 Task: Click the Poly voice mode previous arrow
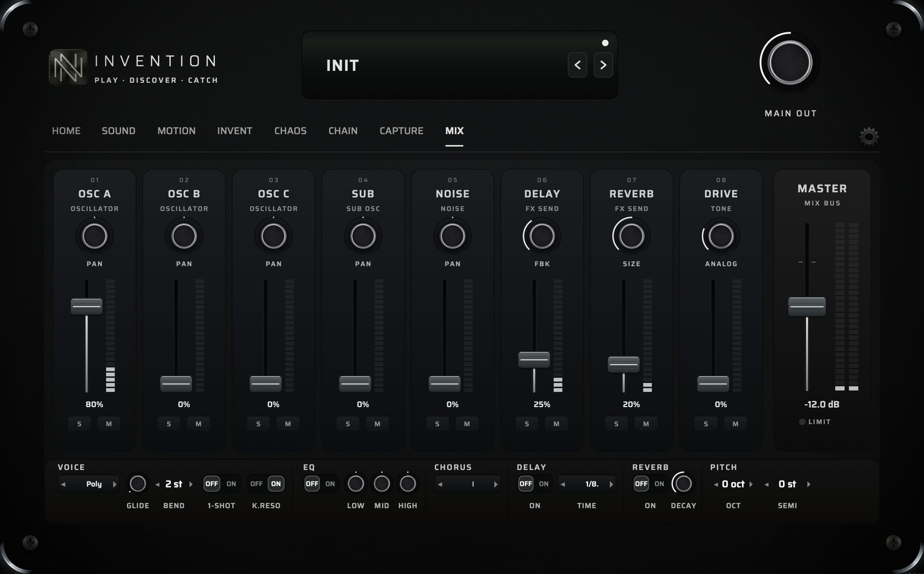(63, 484)
